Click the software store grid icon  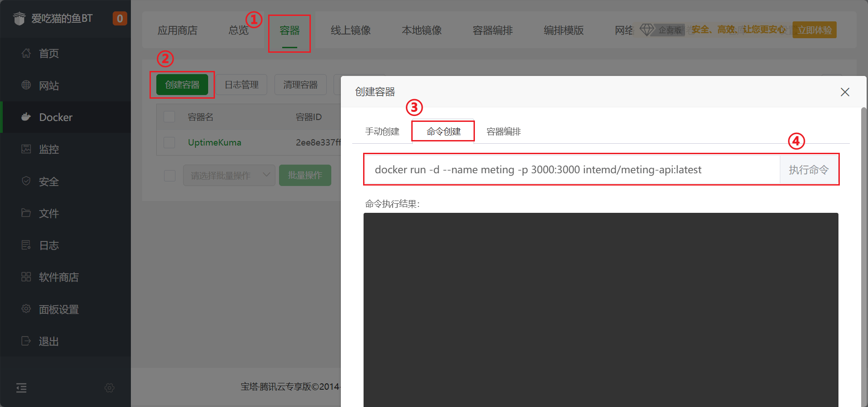tap(26, 277)
